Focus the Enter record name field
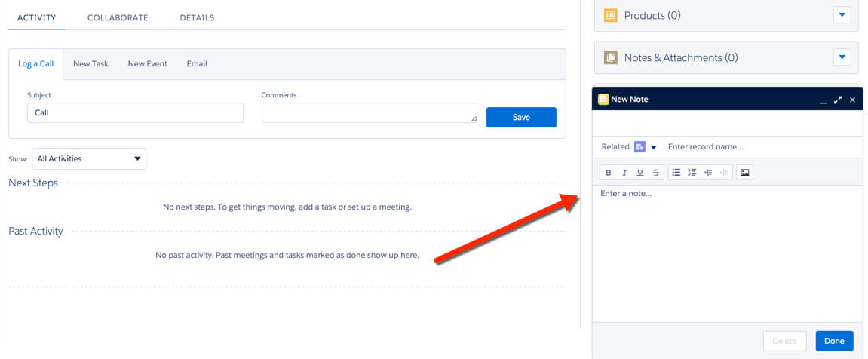 tap(754, 147)
